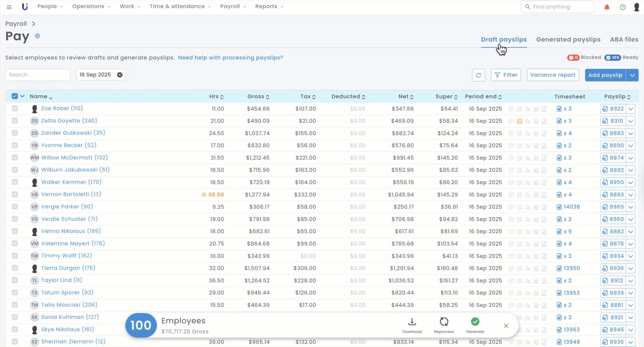Screen dimensions: 644x347
Task: Open the hamburger menu icon
Action: click(x=9, y=7)
